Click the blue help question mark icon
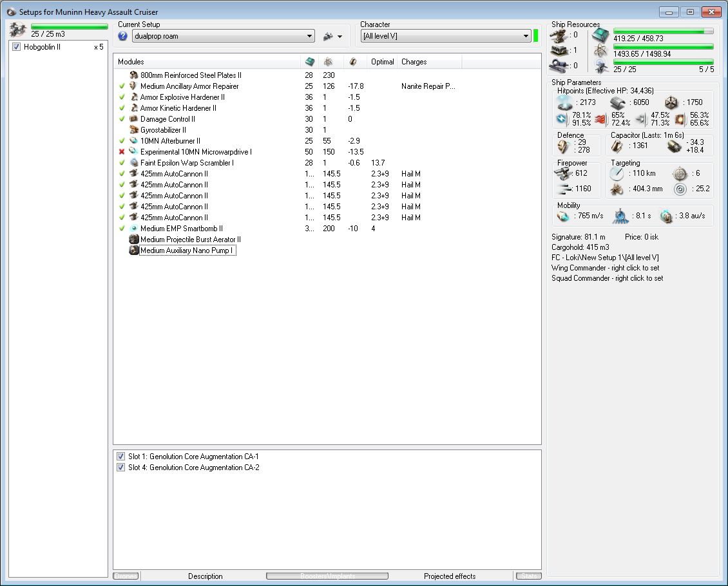The image size is (728, 586). coord(122,35)
